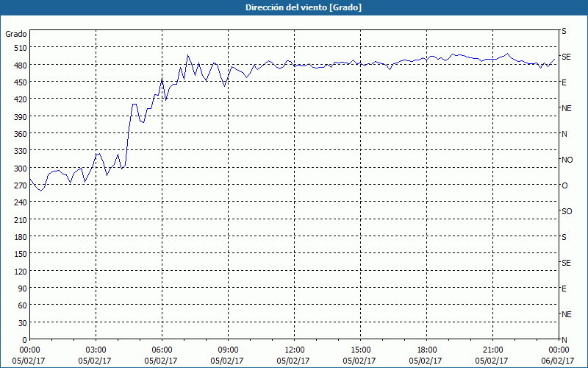The width and height of the screenshot is (588, 368).
Task: Click the NE compass label at 45 level
Action: point(566,314)
